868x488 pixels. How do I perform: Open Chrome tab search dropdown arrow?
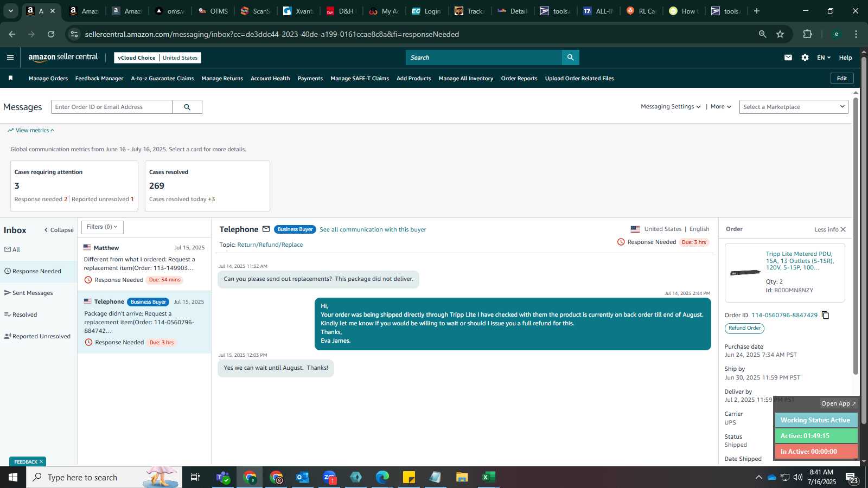pos(10,11)
